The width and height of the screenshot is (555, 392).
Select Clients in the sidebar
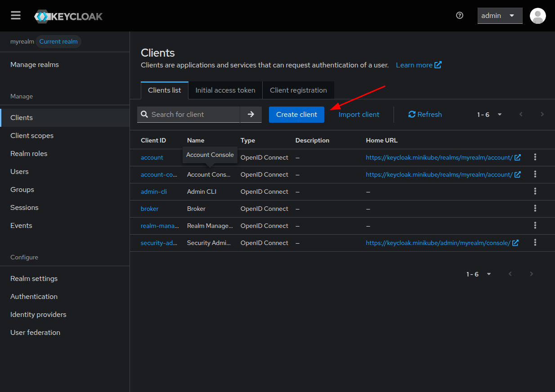pyautogui.click(x=65, y=118)
